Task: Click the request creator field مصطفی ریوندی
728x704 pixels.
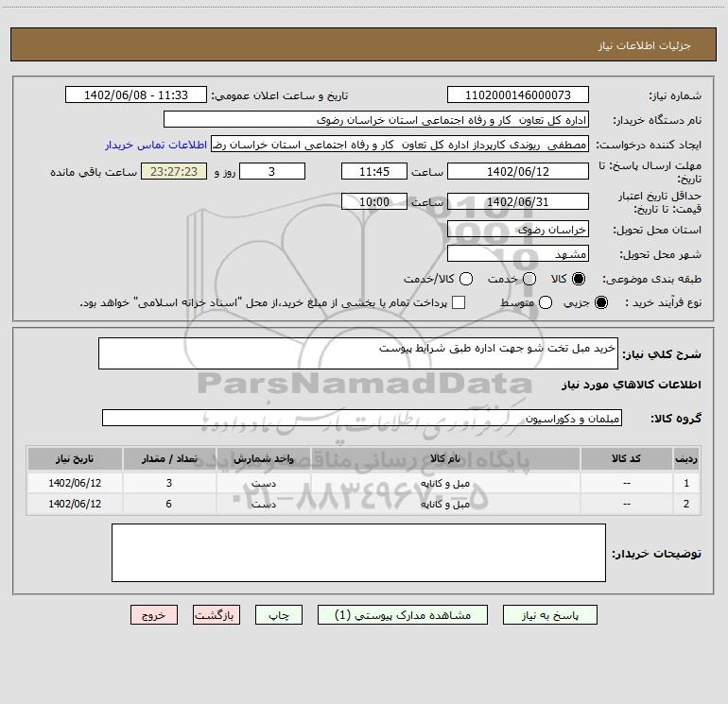Action: pyautogui.click(x=400, y=145)
